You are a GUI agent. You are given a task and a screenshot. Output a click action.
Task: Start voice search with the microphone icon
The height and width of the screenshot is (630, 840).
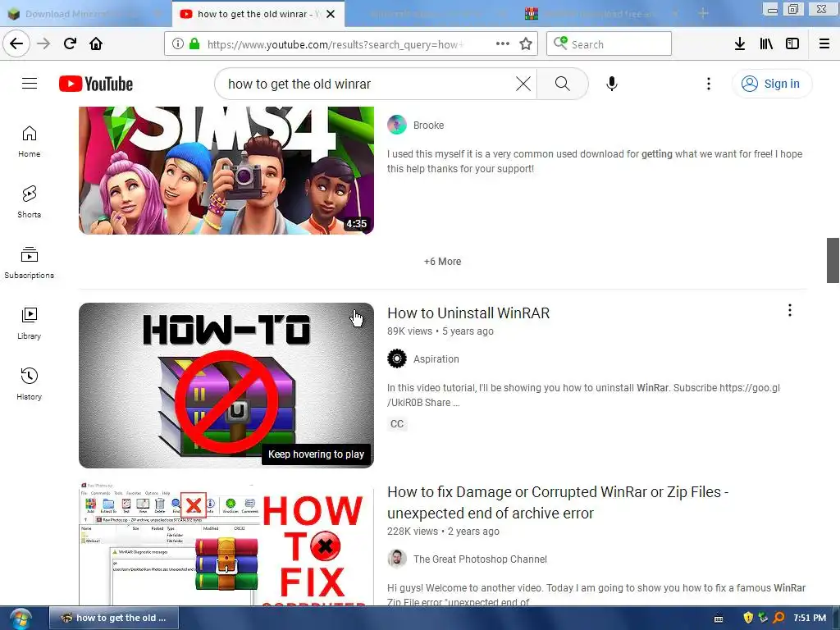(x=612, y=84)
